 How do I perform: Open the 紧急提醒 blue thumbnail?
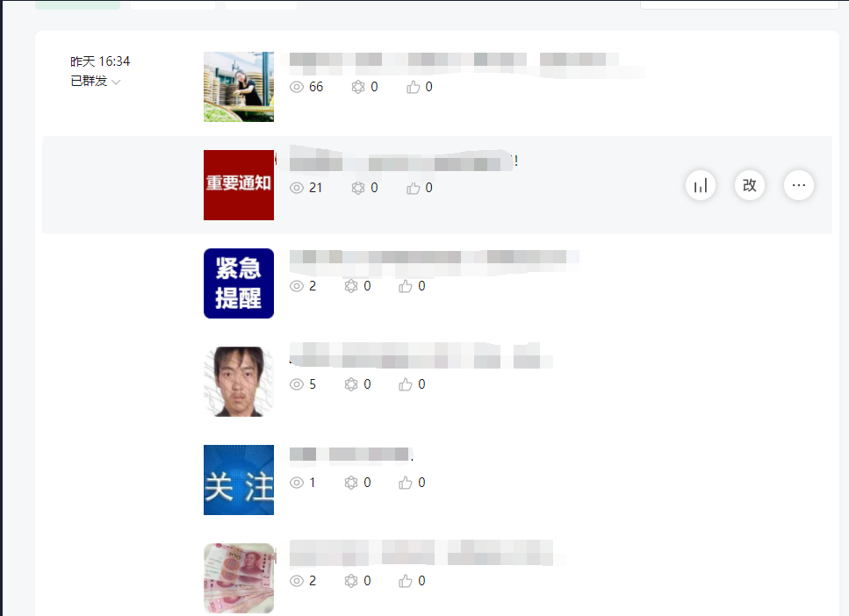[x=239, y=283]
